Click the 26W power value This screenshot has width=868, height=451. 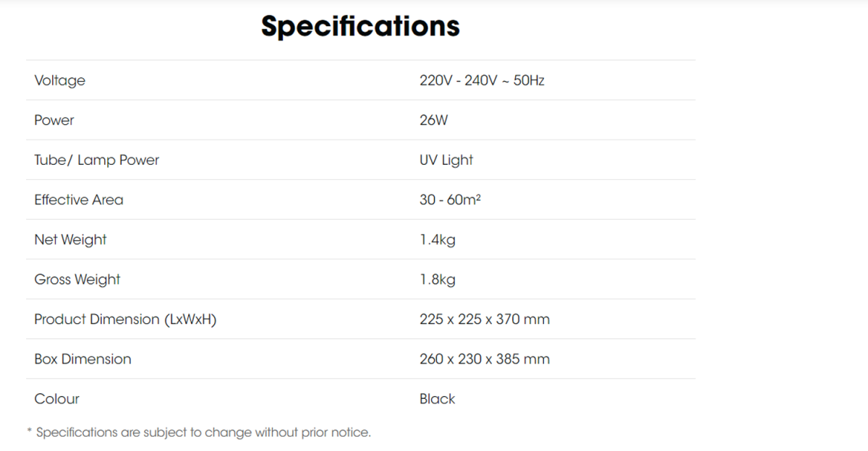433,120
